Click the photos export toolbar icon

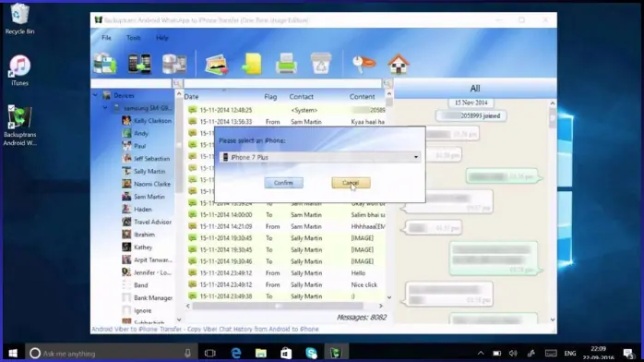(217, 64)
